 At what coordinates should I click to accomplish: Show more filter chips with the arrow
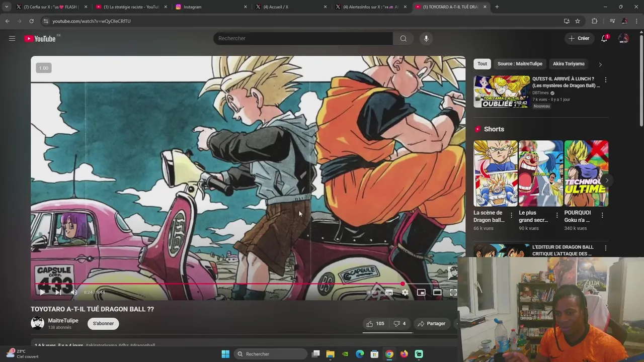[x=600, y=64]
